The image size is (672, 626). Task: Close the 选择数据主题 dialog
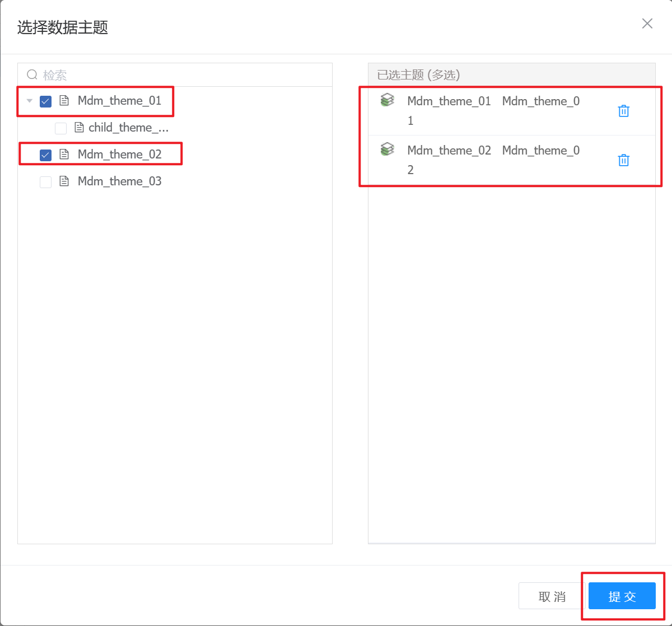click(x=647, y=24)
